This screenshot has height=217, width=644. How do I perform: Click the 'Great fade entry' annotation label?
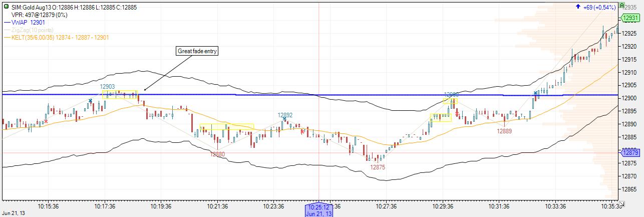click(197, 51)
